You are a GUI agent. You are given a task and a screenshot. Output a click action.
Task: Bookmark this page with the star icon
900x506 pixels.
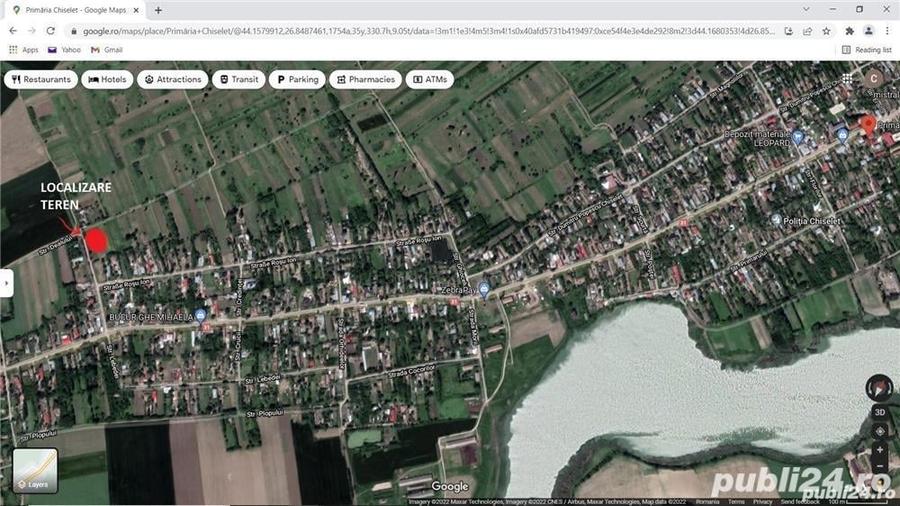pyautogui.click(x=827, y=31)
